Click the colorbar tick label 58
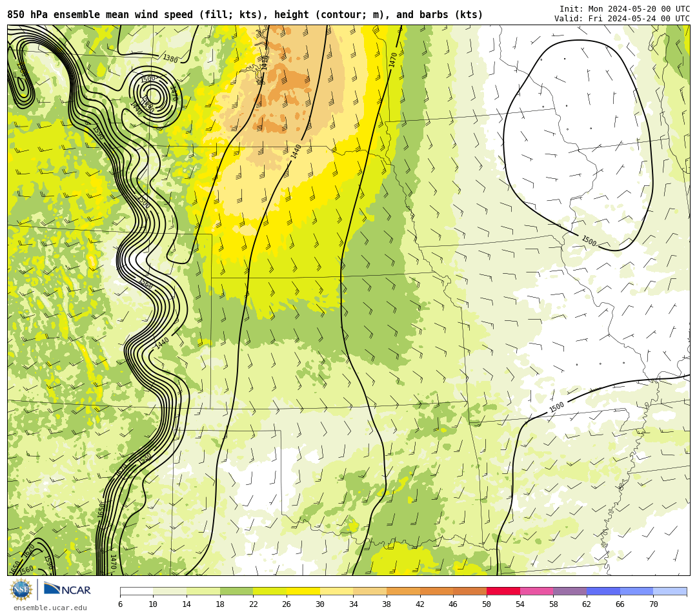 click(554, 604)
